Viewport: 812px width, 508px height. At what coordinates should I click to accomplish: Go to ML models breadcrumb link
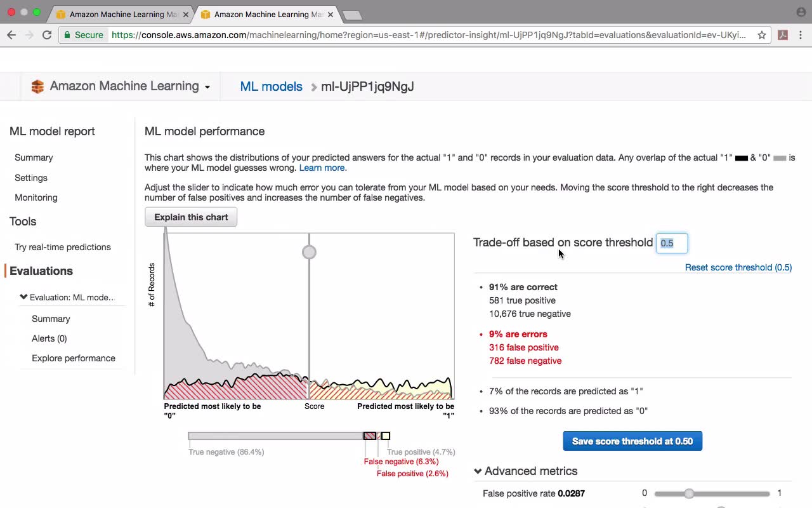pos(271,86)
